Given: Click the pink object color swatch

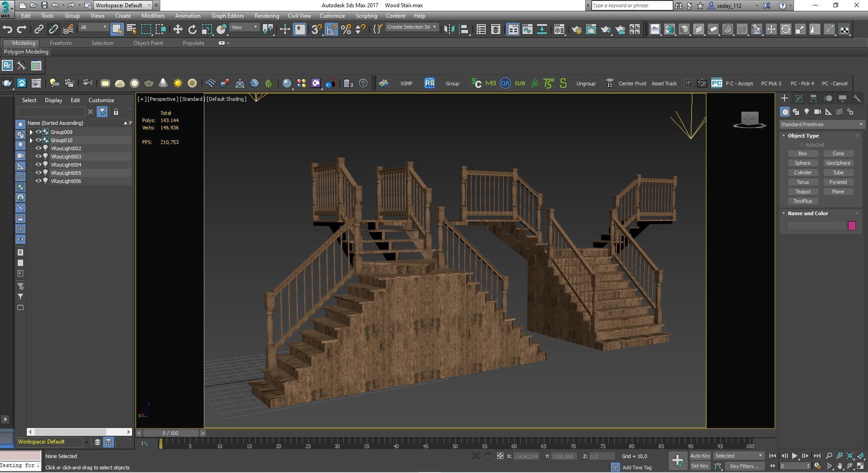Looking at the screenshot, I should [x=852, y=226].
